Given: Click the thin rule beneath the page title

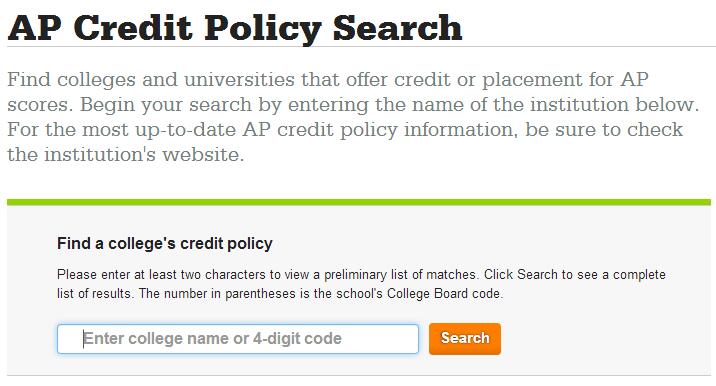Looking at the screenshot, I should click(361, 47).
